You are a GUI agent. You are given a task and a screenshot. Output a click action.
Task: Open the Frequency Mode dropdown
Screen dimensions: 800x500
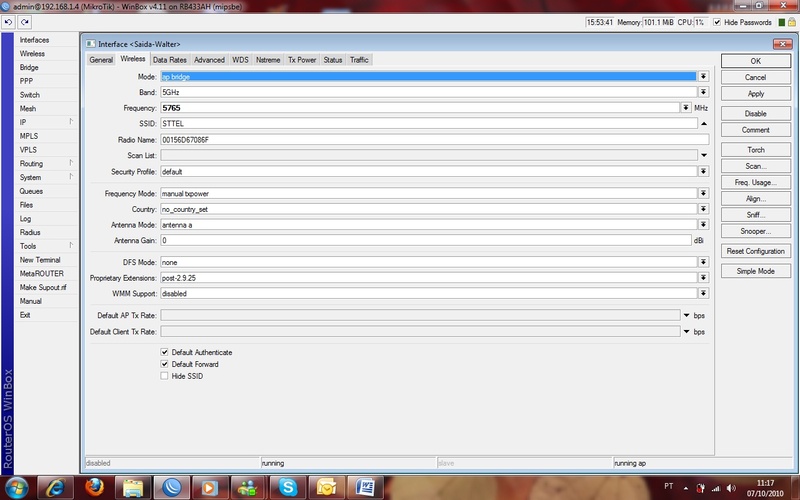(704, 193)
